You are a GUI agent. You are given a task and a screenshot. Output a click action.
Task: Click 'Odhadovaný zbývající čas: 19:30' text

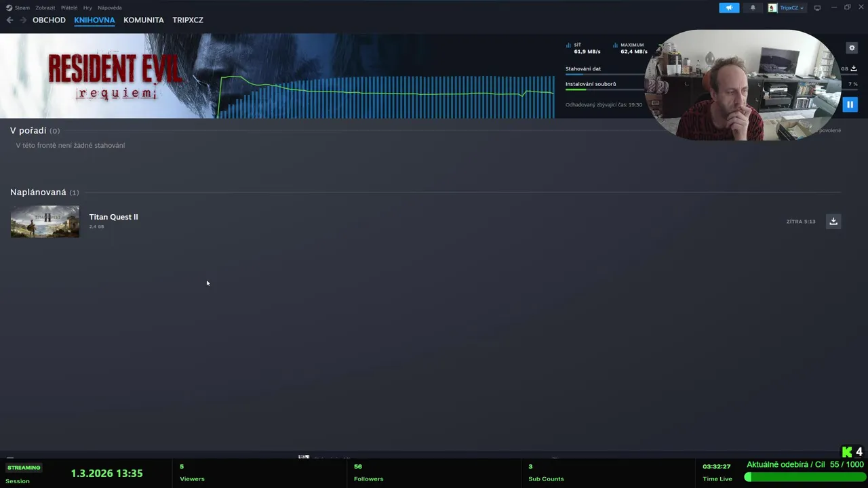604,105
